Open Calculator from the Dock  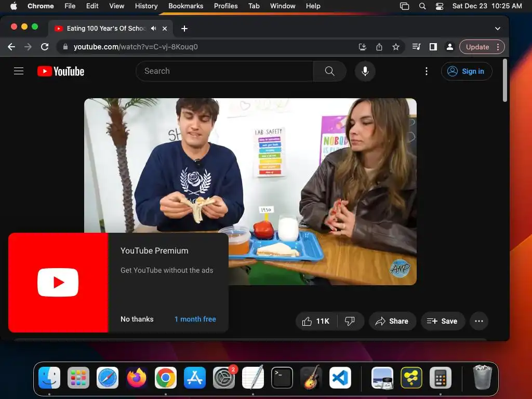(441, 378)
